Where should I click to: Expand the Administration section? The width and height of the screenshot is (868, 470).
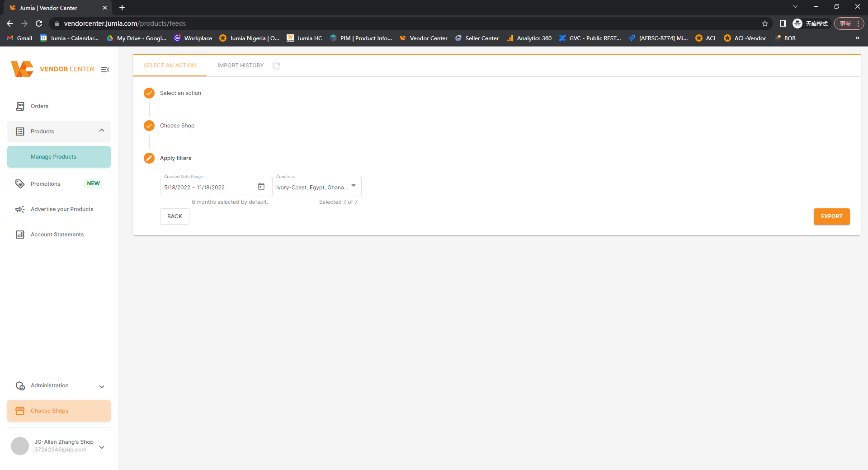[102, 386]
